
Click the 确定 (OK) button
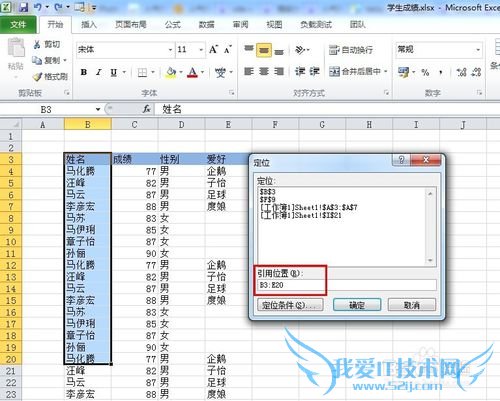tap(357, 305)
